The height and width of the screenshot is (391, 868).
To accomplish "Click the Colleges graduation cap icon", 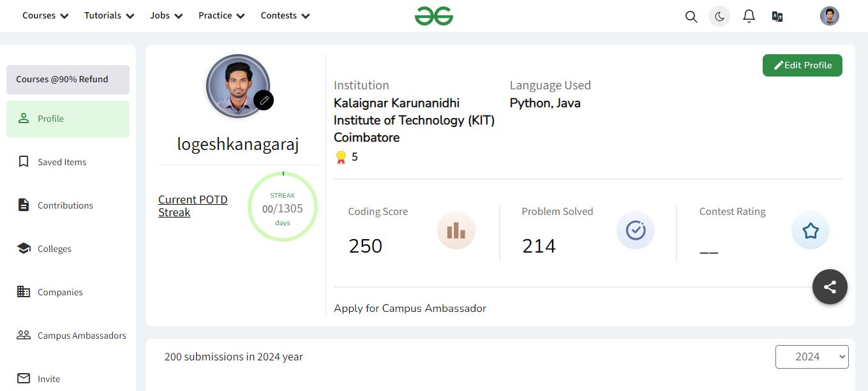I will [x=24, y=249].
